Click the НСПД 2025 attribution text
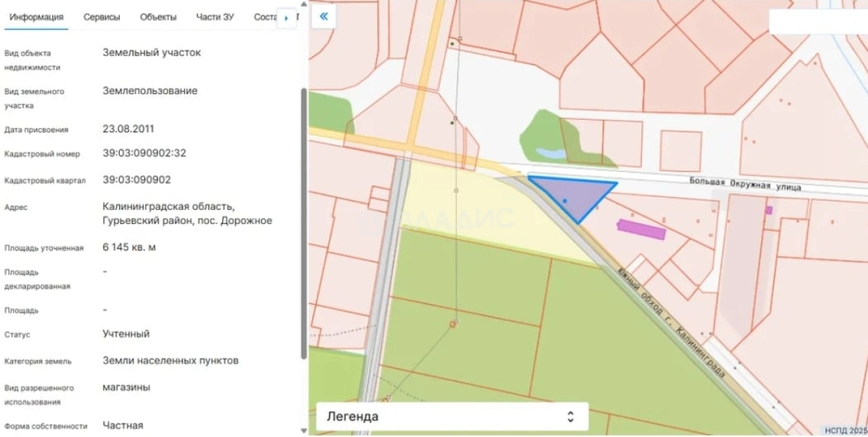The height and width of the screenshot is (437, 868). point(845,430)
